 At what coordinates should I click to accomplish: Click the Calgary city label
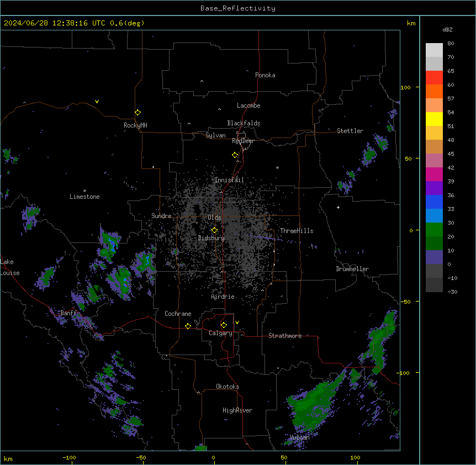pyautogui.click(x=220, y=333)
